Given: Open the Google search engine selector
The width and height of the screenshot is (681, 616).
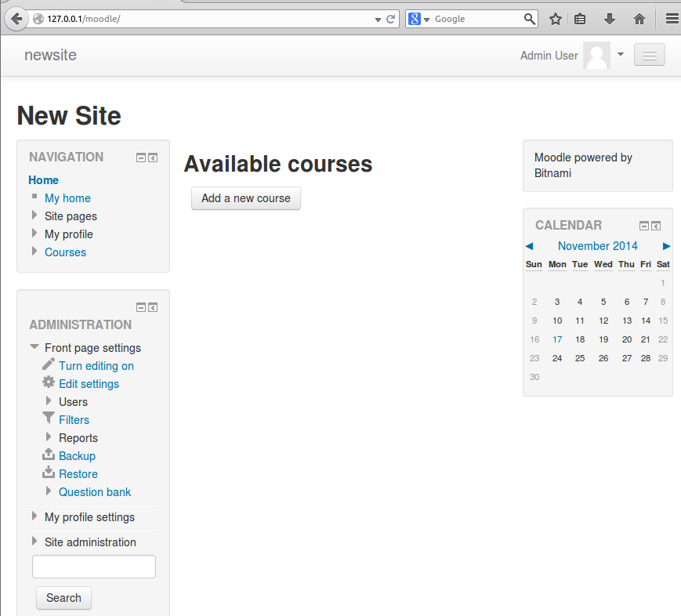Looking at the screenshot, I should (x=418, y=19).
